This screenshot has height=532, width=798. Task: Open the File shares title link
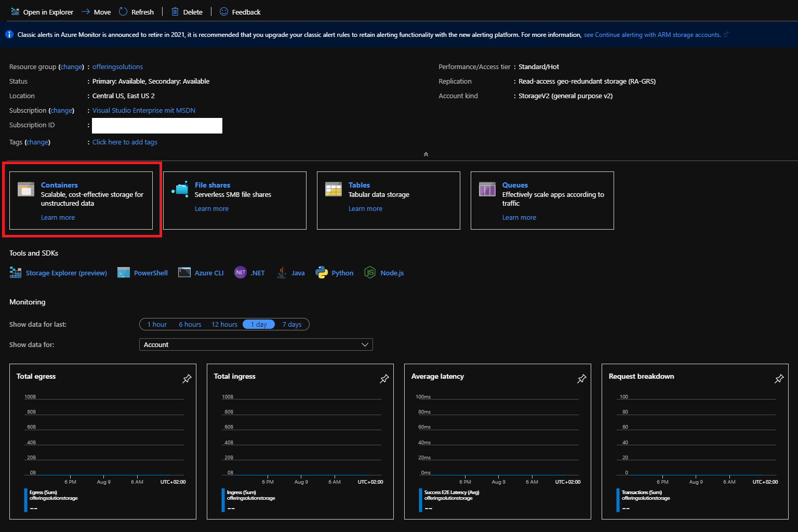[212, 185]
